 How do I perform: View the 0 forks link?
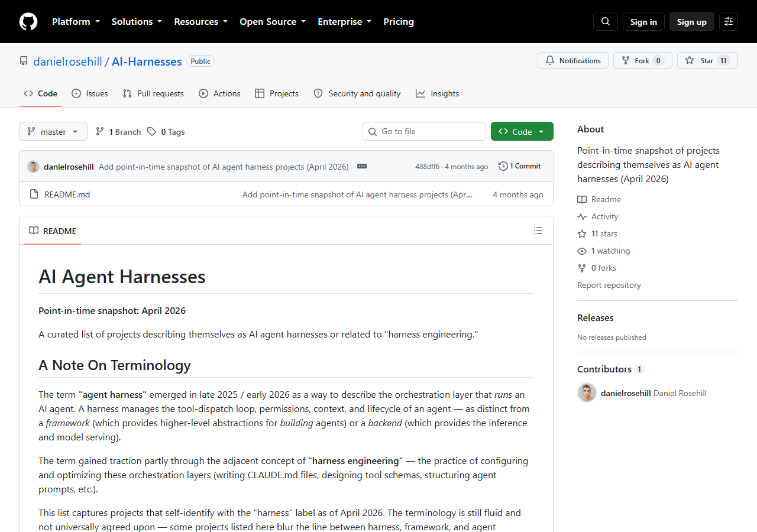(597, 268)
